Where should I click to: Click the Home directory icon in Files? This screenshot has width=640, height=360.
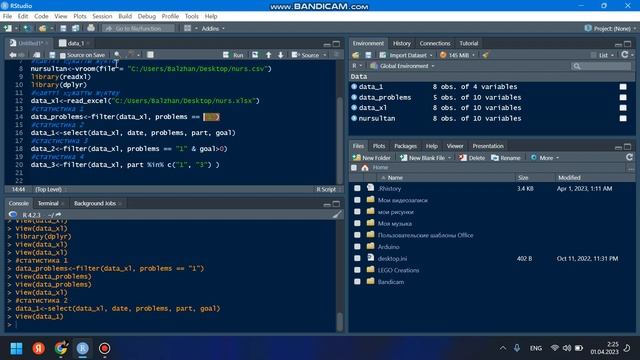(365, 168)
